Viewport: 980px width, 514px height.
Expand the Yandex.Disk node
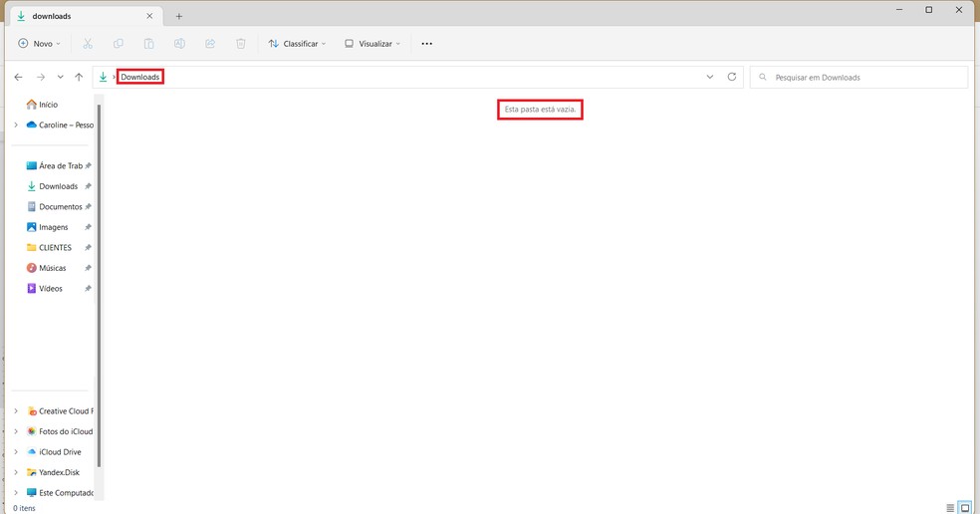coord(16,473)
